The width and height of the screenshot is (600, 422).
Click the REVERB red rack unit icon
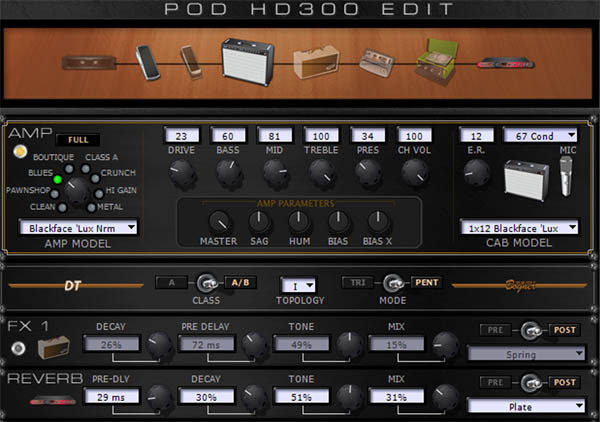tap(53, 401)
